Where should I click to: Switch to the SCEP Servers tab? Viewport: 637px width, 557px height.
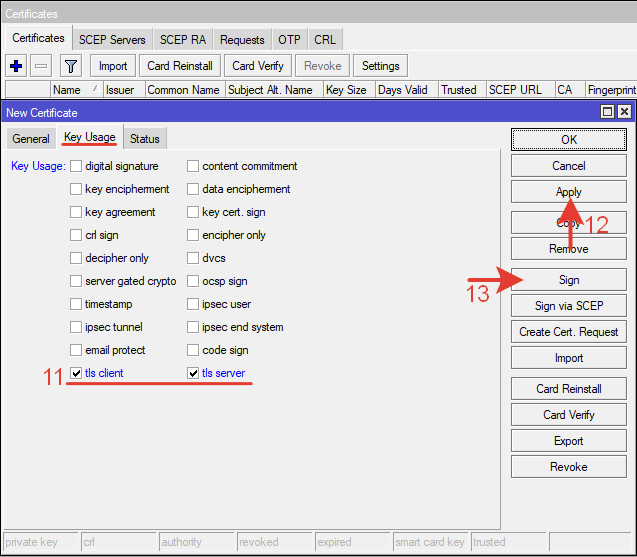click(x=112, y=40)
